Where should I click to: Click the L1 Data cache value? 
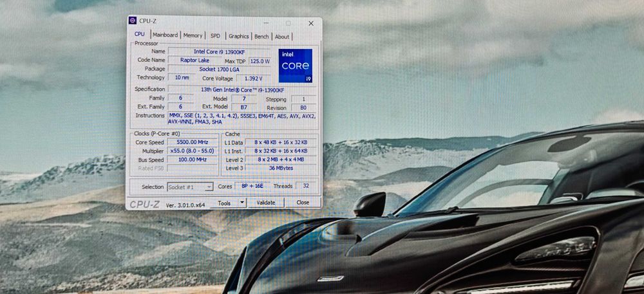click(x=281, y=142)
